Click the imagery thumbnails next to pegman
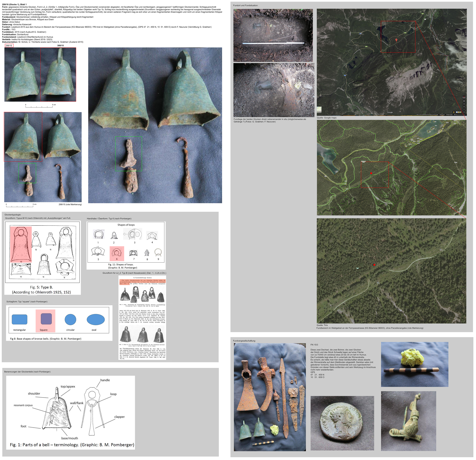476x460 pixels. [x=459, y=112]
